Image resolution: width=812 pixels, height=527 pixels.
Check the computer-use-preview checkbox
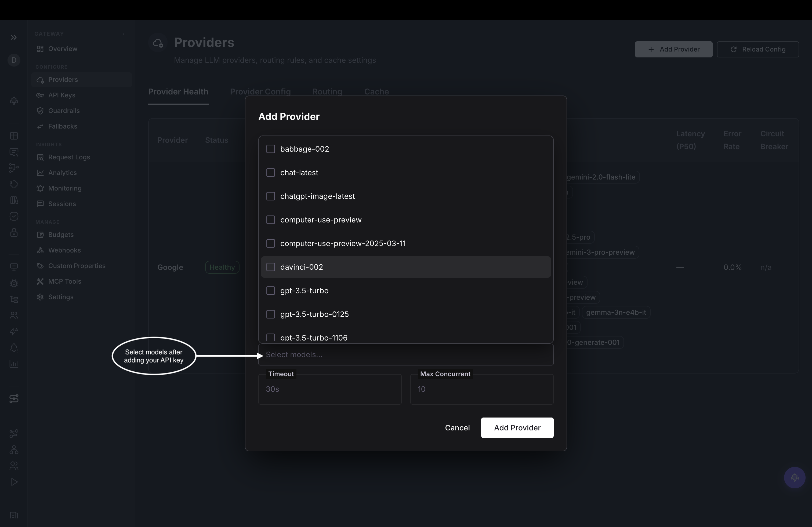click(271, 220)
